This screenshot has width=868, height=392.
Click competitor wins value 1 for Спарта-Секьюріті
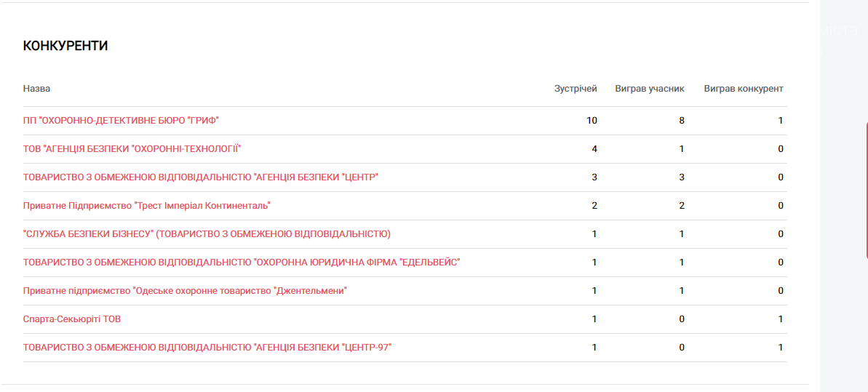(781, 319)
